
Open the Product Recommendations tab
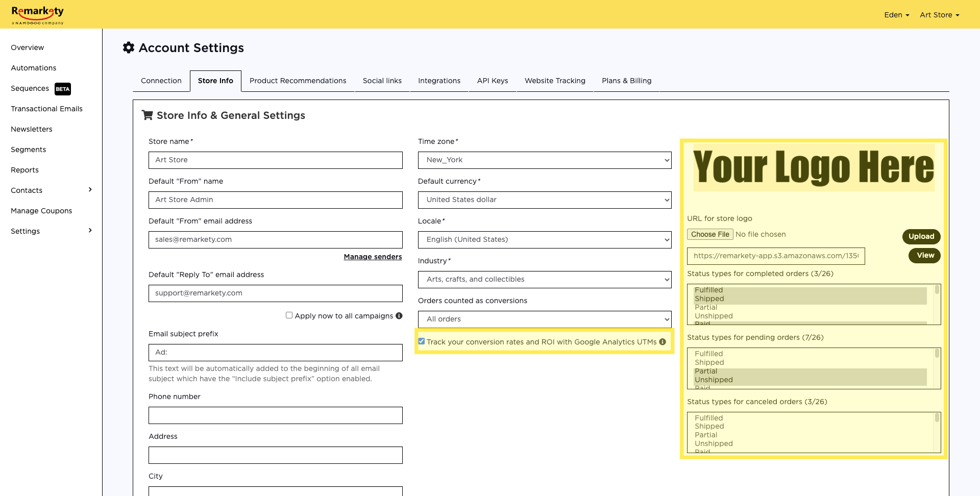click(x=298, y=81)
